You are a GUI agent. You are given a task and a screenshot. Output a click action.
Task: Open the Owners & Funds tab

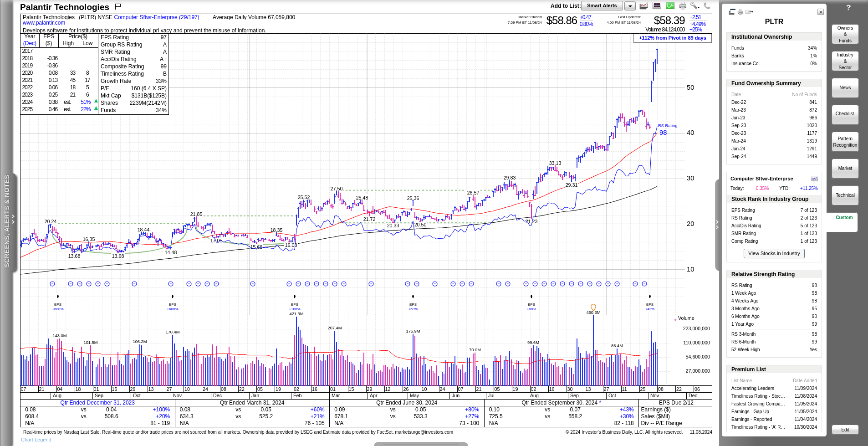pos(845,34)
